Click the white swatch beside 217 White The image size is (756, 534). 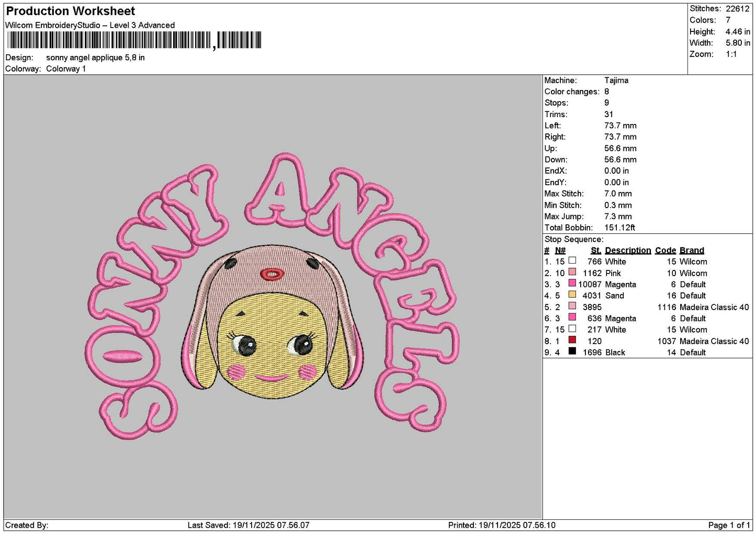click(x=572, y=328)
